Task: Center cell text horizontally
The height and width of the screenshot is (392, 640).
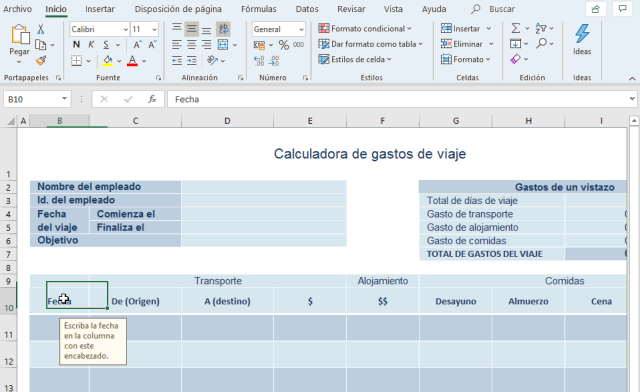Action: (x=191, y=45)
